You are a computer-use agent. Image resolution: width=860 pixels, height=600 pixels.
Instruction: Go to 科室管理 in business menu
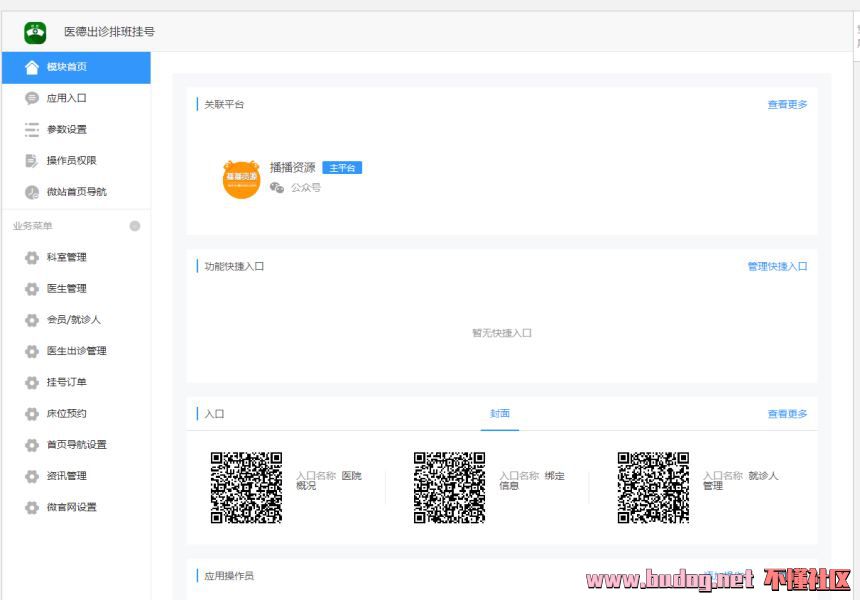point(76,257)
